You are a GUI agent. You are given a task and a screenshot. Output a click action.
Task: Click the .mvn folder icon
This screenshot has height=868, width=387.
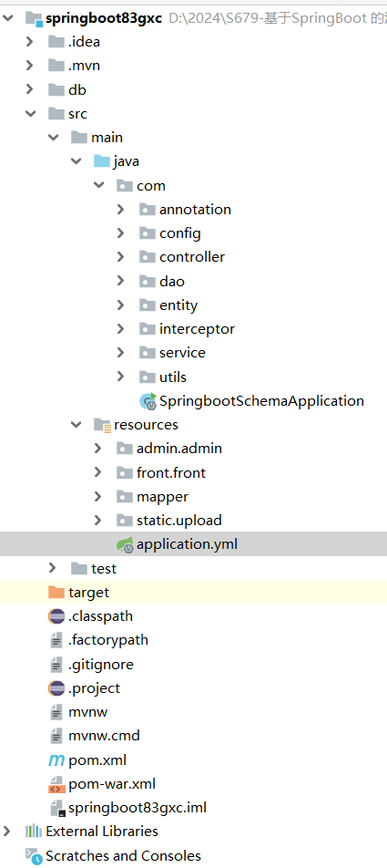coord(56,66)
